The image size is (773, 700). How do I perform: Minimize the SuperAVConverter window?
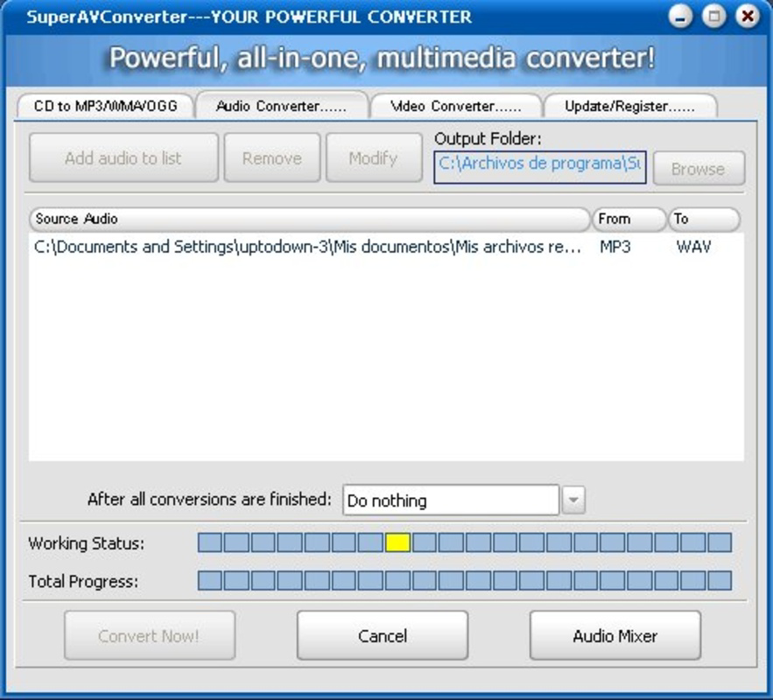pos(681,17)
